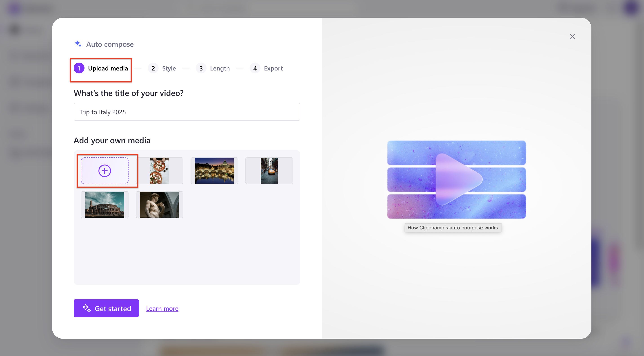Open the Learn more link
Screen dimensions: 644x356
162,309
